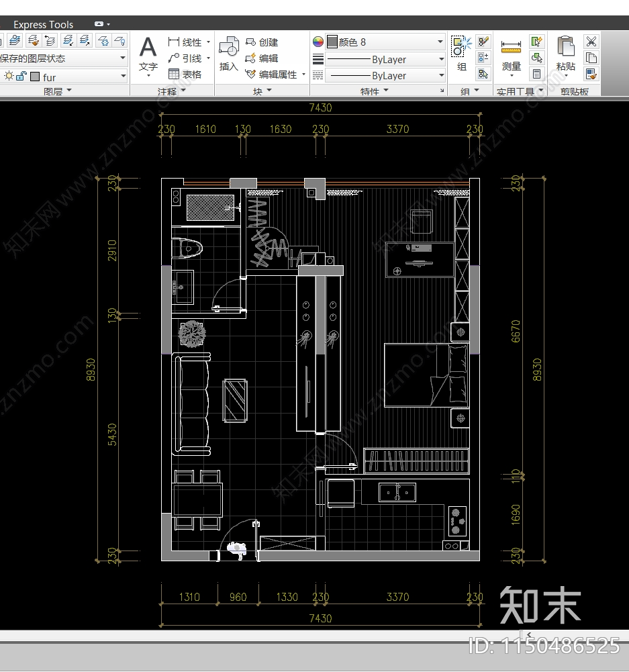
Task: Click the color wheel swatch in 特性 panel
Action: [317, 41]
